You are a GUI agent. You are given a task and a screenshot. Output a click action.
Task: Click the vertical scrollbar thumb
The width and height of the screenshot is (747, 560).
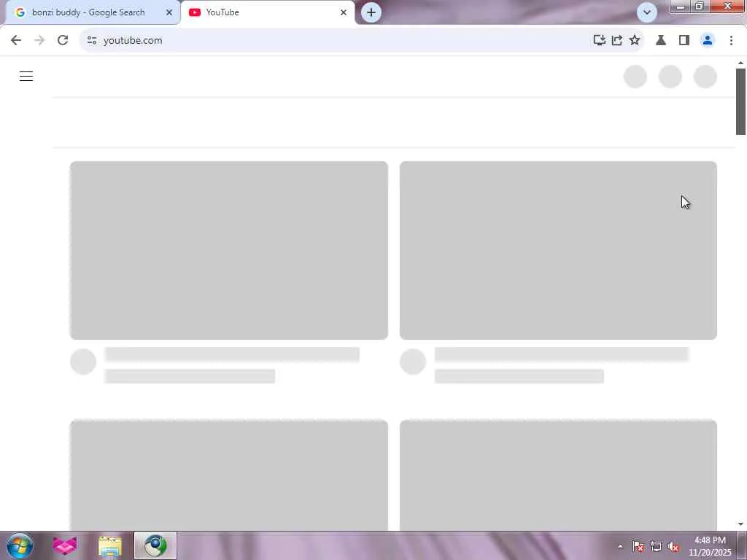740,102
